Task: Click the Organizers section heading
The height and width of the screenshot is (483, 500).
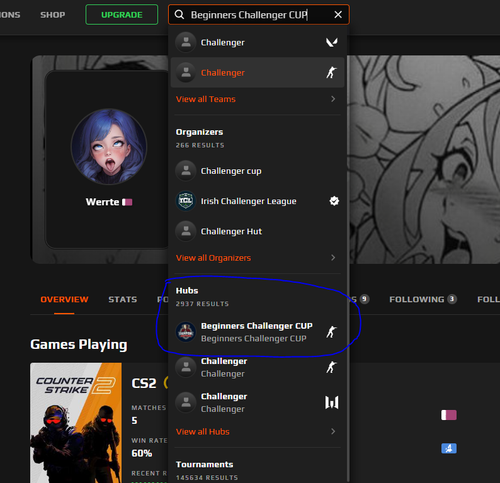Action: tap(199, 132)
